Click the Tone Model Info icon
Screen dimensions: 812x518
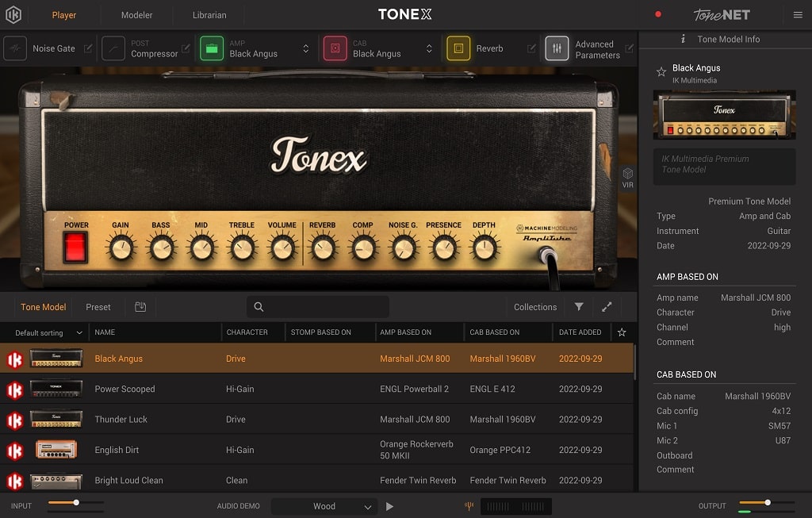[683, 39]
